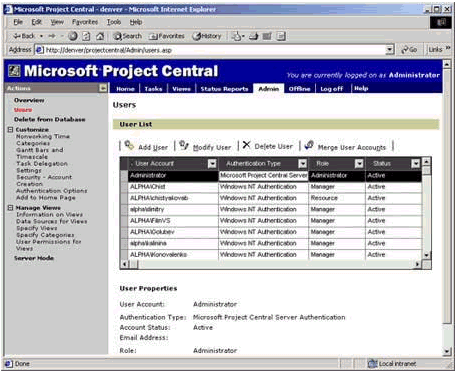This screenshot has width=456, height=372.
Task: Open Authentication Options link
Action: (52, 191)
